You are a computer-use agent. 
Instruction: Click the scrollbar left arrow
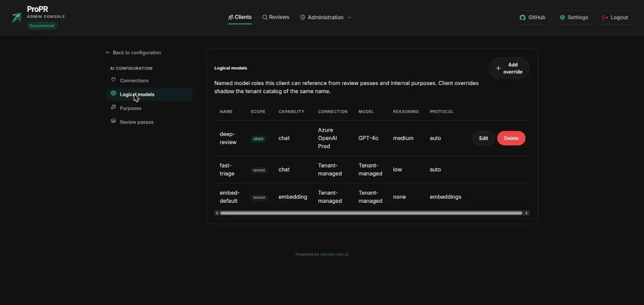(217, 213)
